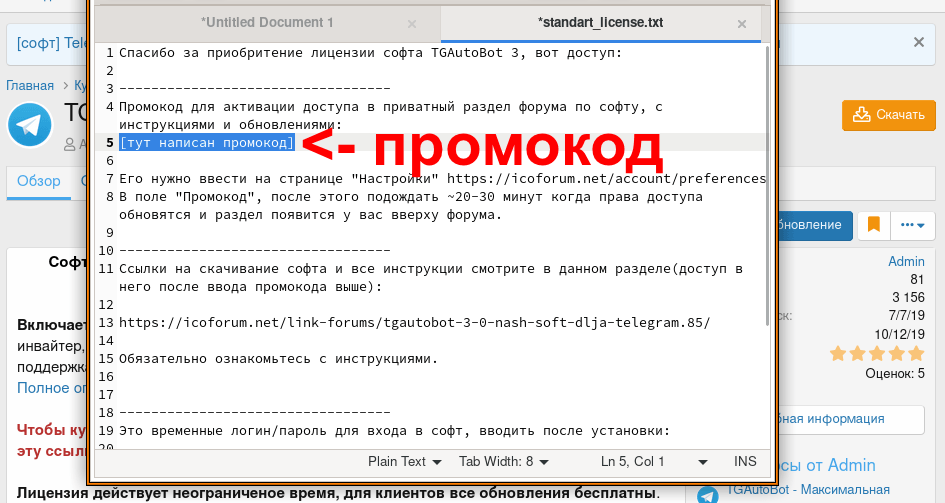Screen dimensions: 945x503
Task: Click the tgautobot-3-0 link-forums URL on line 13
Action: (x=415, y=323)
